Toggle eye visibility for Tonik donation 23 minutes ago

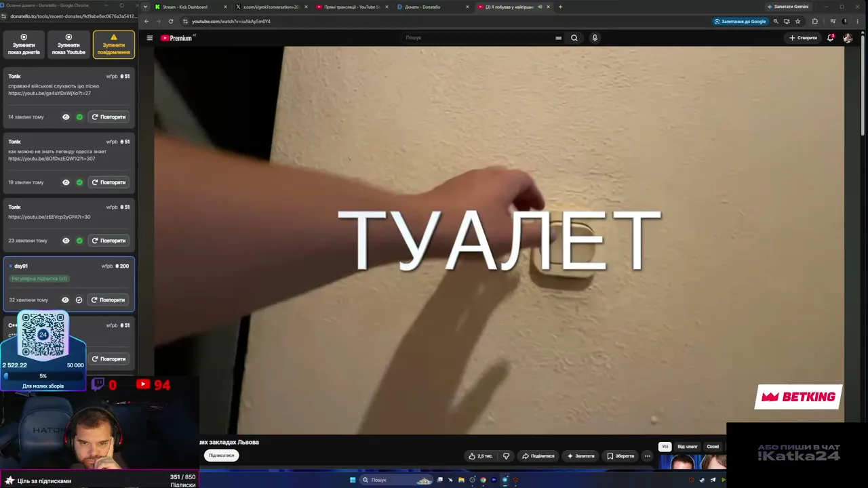66,241
